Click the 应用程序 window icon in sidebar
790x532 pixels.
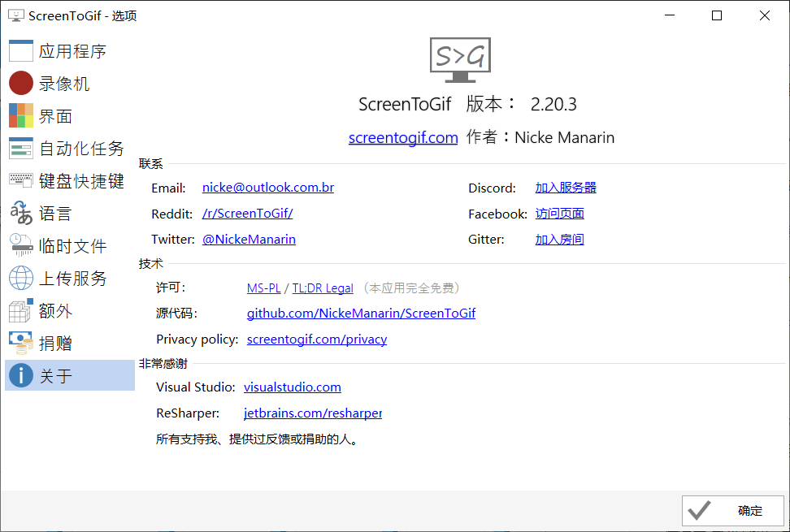pos(20,51)
